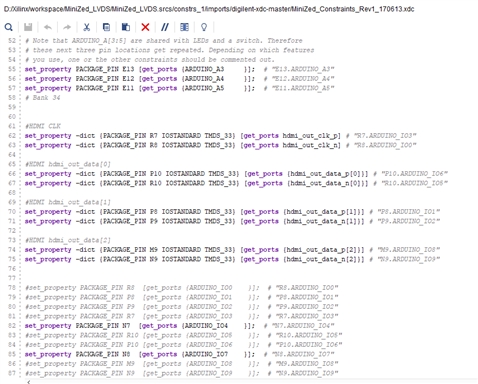
Task: Click '#HDMI hdmi_out_data[0]' comment
Action: [68, 164]
